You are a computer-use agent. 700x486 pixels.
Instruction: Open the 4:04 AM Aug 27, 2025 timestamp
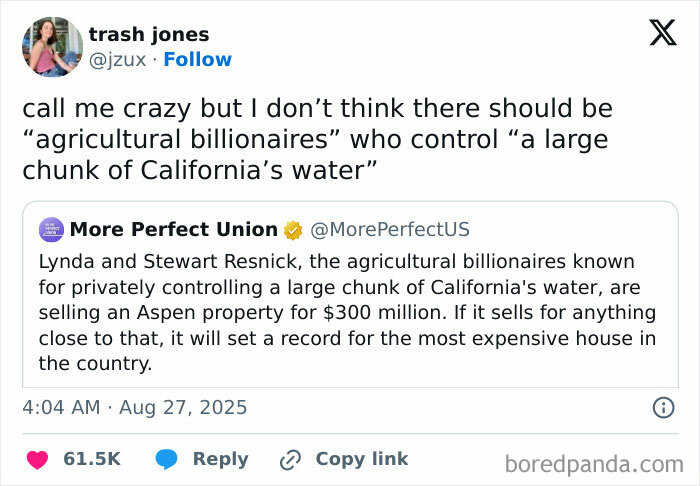(134, 408)
